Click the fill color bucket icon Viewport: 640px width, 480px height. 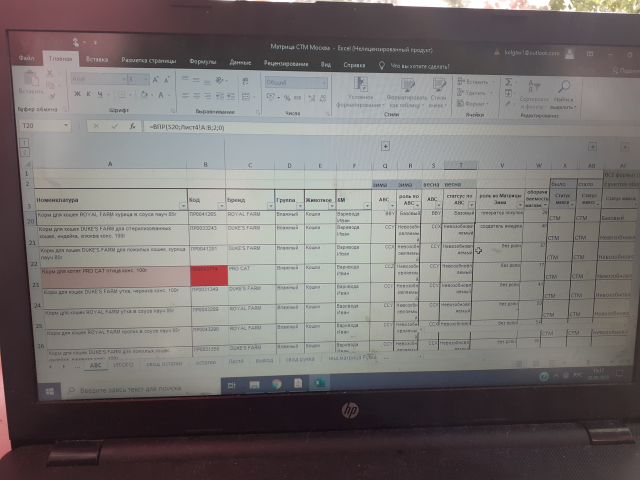(144, 95)
